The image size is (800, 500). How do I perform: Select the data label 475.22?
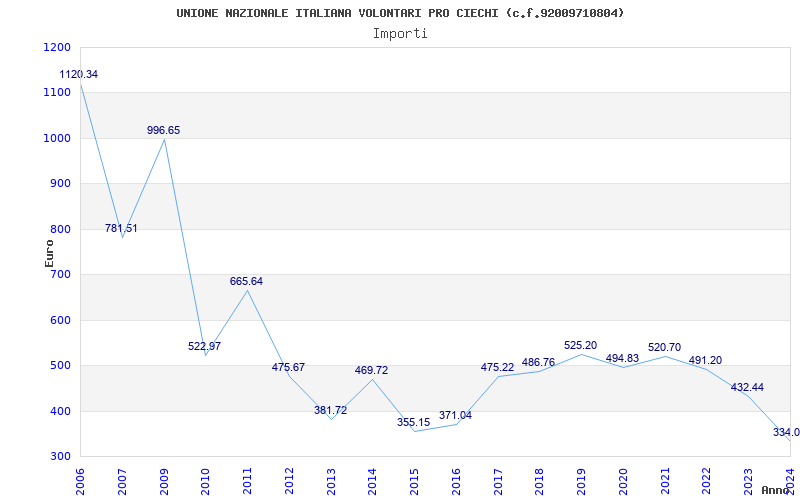point(497,367)
